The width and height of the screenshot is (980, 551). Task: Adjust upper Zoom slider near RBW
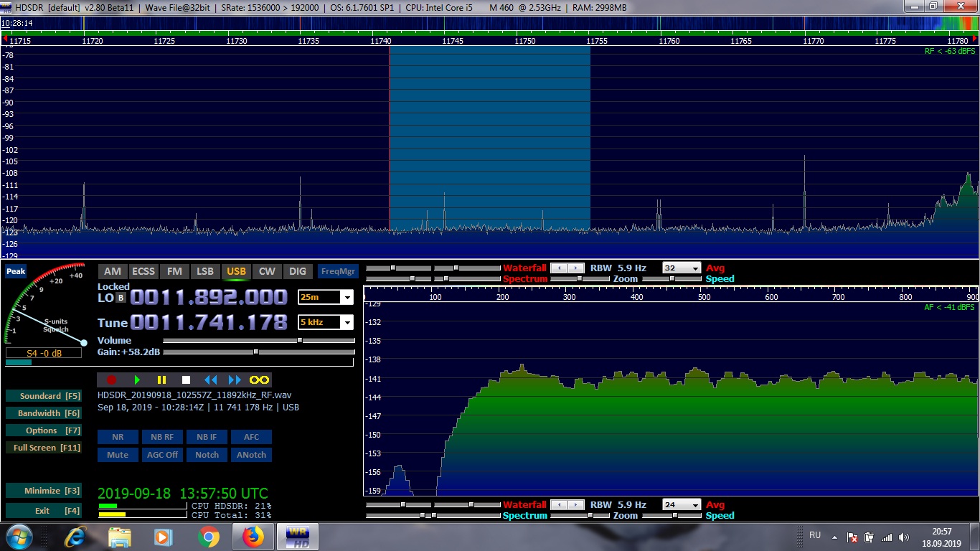[x=580, y=278]
